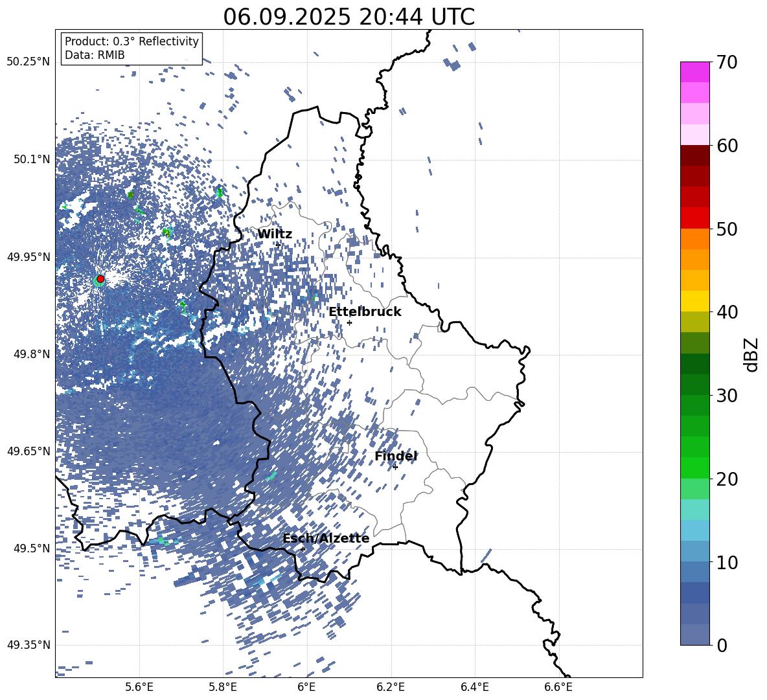Image resolution: width=767 pixels, height=700 pixels.
Task: Click the red radar site marker
Action: coord(100,278)
